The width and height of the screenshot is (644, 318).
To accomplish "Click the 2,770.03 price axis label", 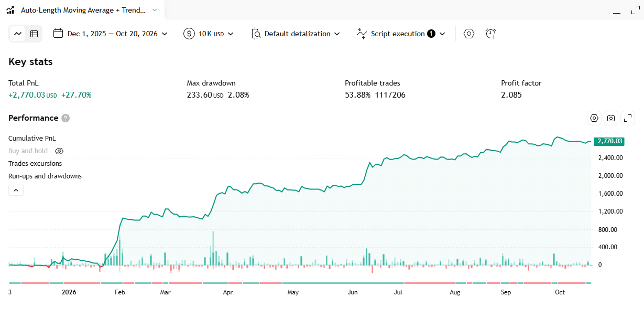I will pyautogui.click(x=609, y=141).
